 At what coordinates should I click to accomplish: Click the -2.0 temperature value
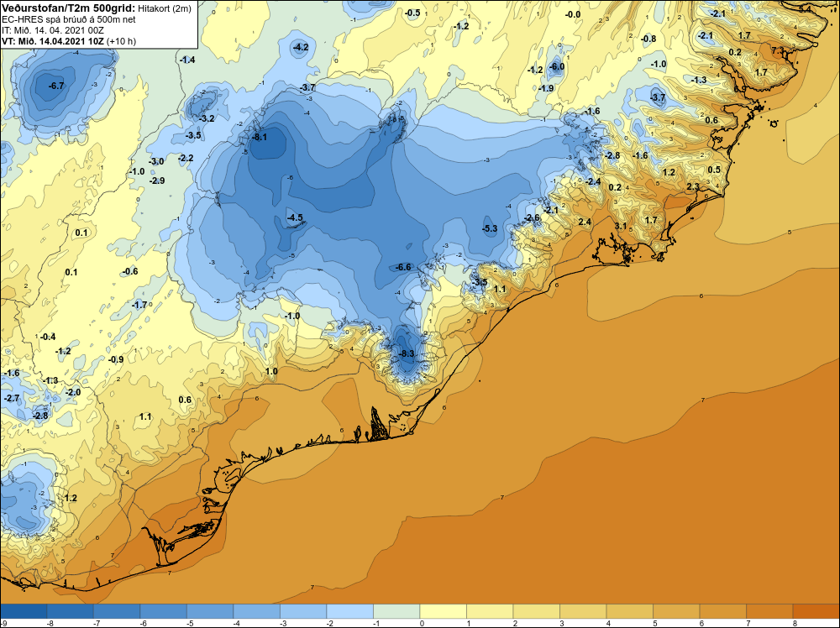73,392
